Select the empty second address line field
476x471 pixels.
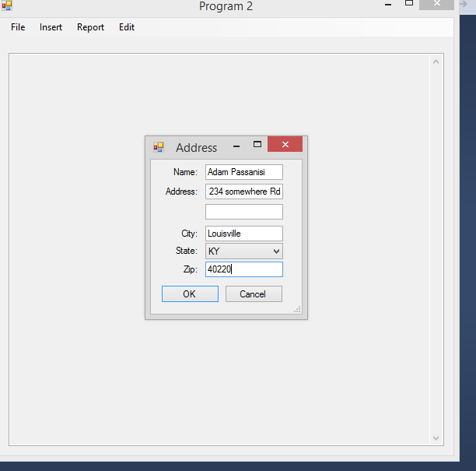(x=243, y=212)
